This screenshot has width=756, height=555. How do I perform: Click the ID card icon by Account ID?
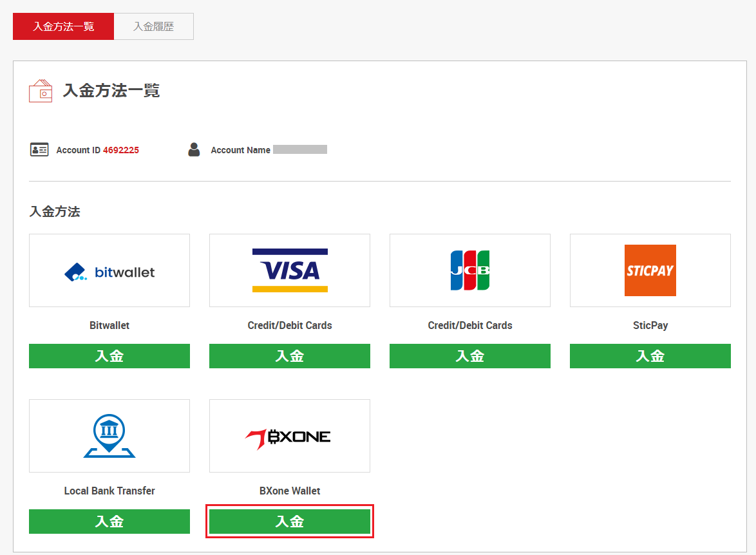pyautogui.click(x=39, y=150)
